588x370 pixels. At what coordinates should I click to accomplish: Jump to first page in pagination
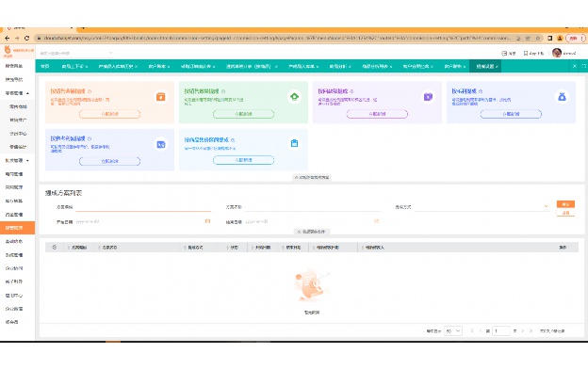click(472, 331)
